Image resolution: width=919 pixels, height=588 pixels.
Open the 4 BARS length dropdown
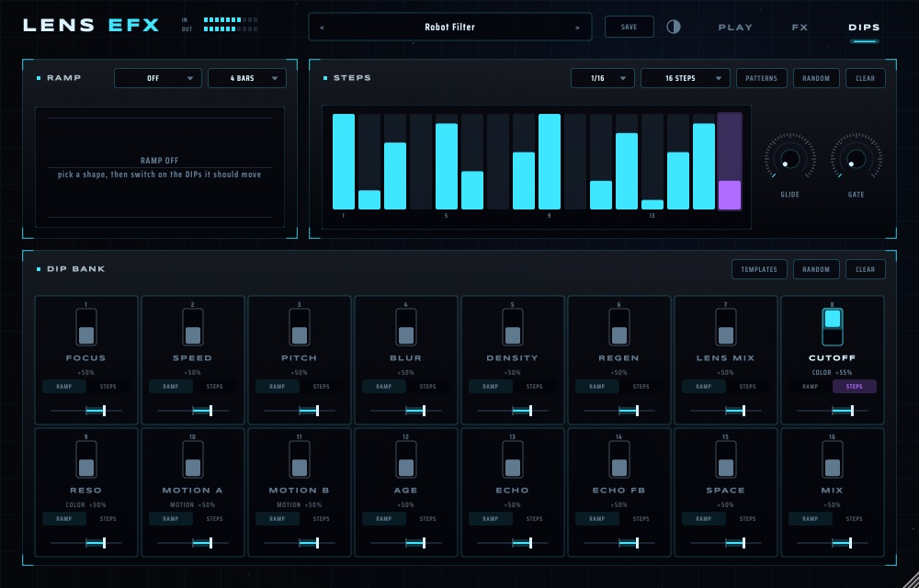[x=246, y=78]
